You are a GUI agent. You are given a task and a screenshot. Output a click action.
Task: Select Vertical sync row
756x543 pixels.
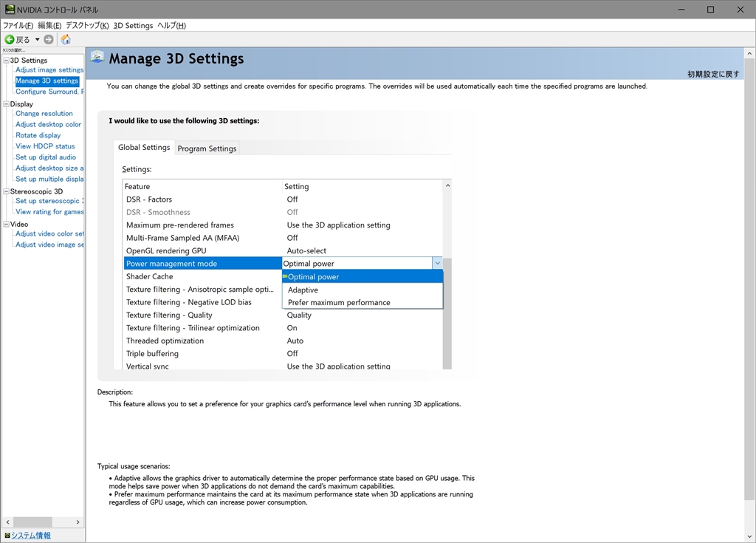(283, 366)
